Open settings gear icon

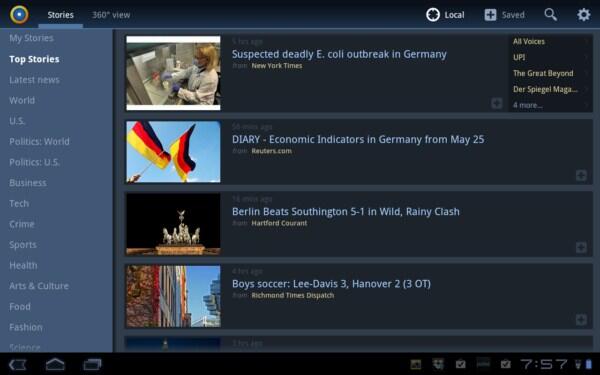(584, 15)
